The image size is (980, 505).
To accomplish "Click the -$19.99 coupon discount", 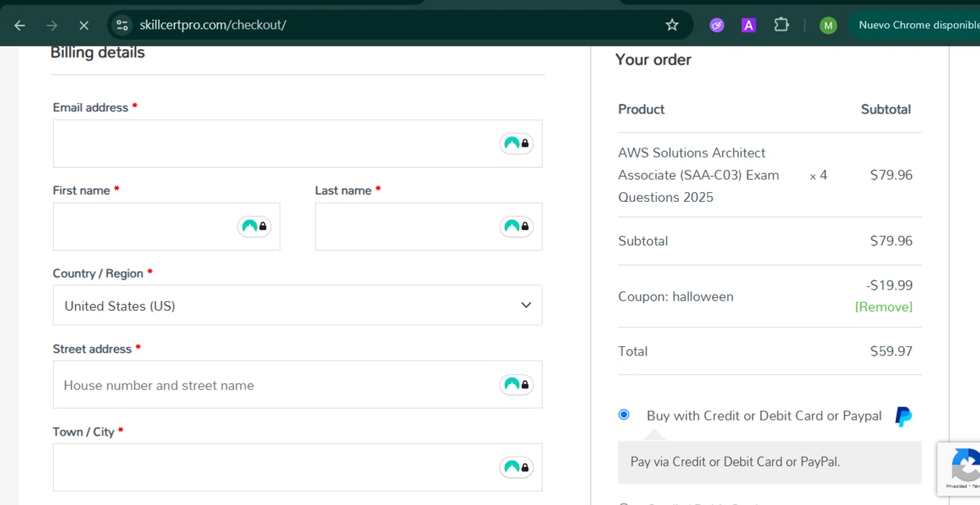I will pyautogui.click(x=889, y=285).
